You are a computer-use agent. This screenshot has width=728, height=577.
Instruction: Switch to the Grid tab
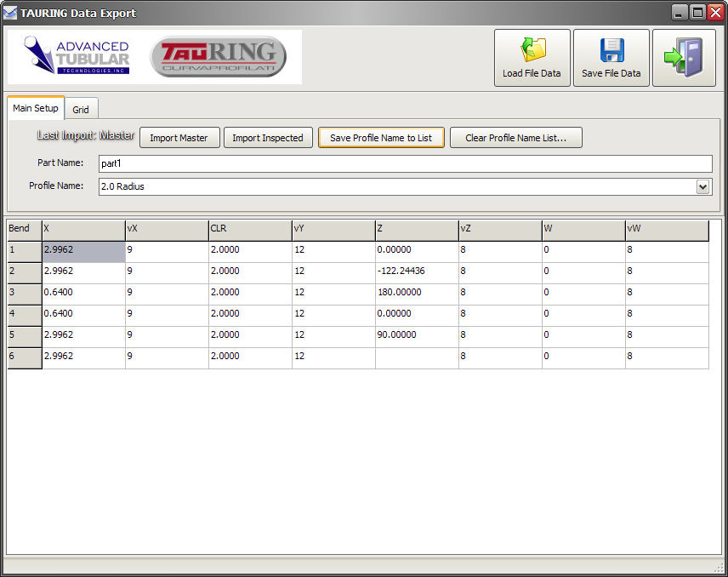(x=81, y=110)
